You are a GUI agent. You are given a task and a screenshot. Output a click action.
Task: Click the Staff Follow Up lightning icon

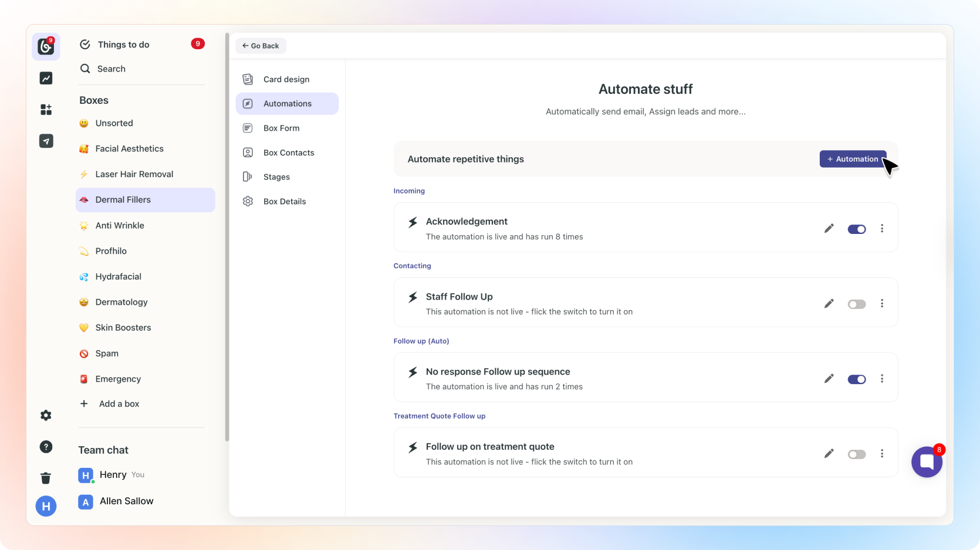pyautogui.click(x=413, y=297)
